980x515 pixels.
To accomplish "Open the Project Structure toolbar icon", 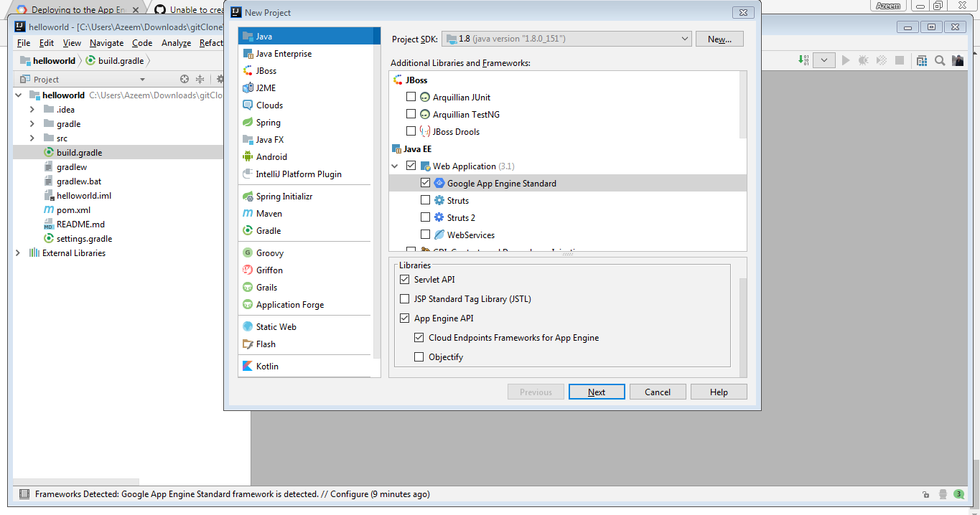I will tap(922, 61).
